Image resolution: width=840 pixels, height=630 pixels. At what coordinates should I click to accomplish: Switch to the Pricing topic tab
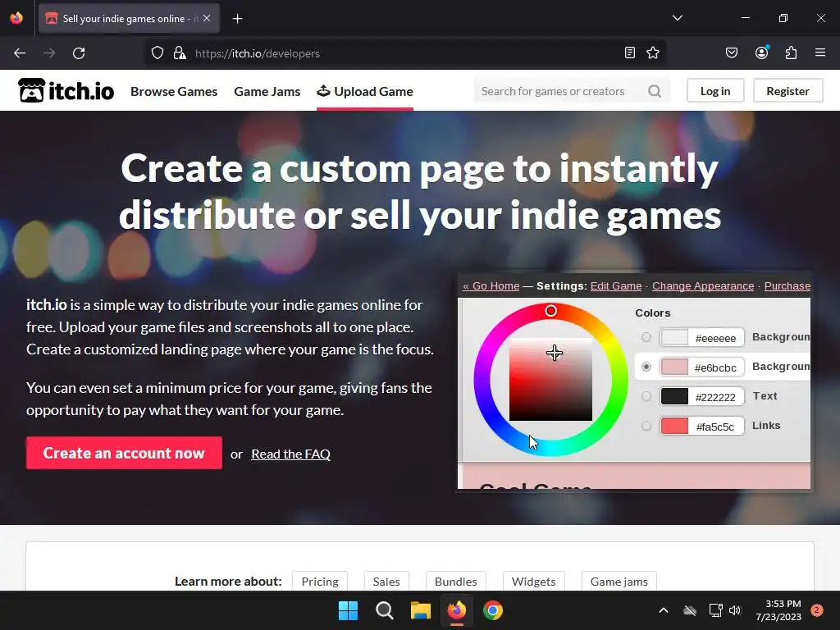point(320,582)
